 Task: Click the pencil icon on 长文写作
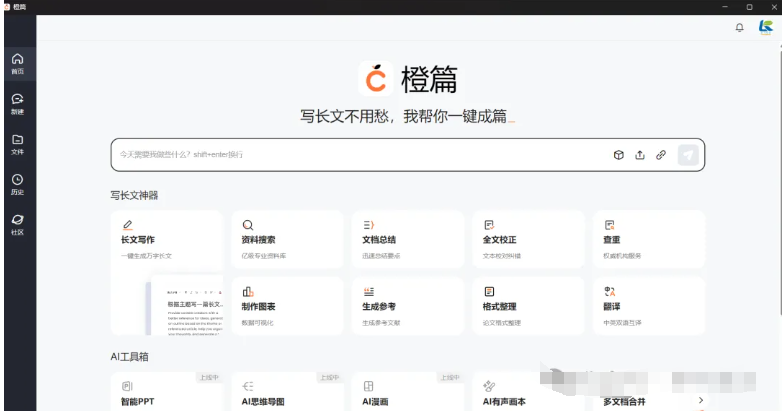pyautogui.click(x=127, y=225)
